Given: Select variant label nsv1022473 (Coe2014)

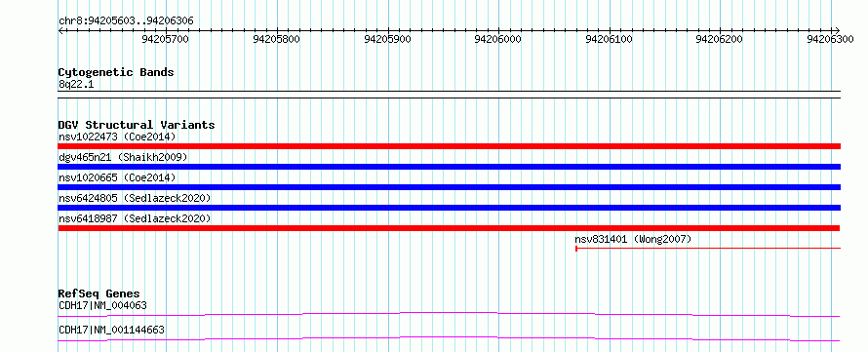Looking at the screenshot, I should [x=117, y=137].
